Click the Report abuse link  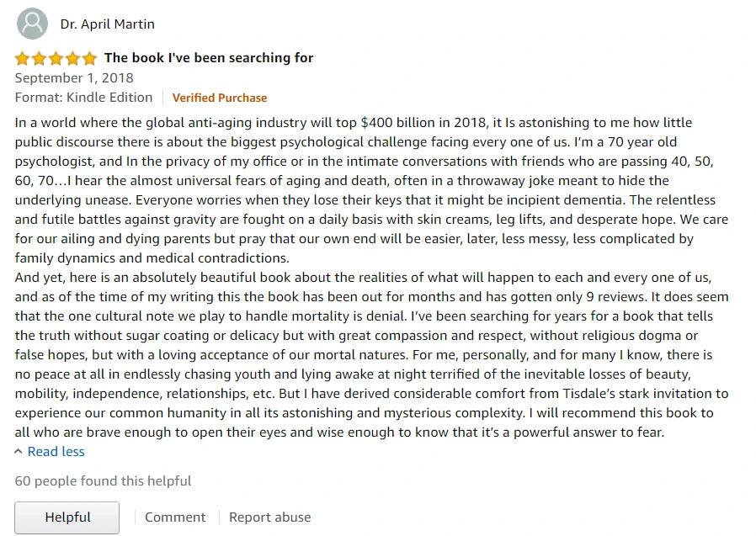[269, 517]
